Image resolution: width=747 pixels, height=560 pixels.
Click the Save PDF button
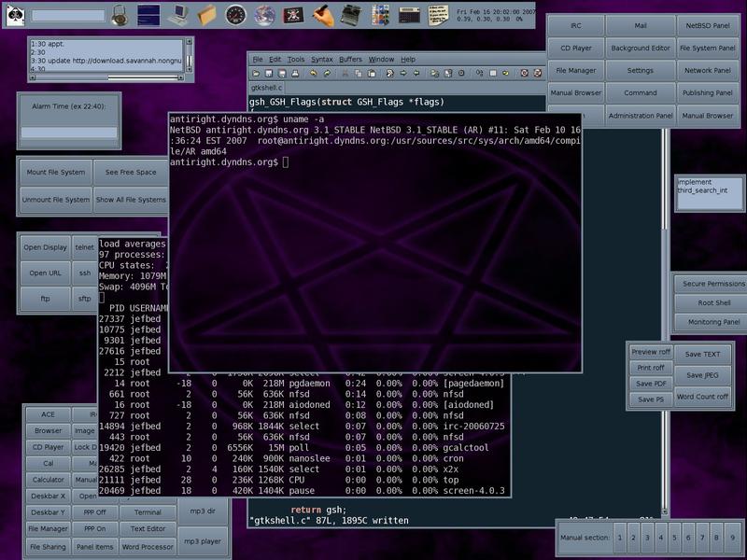(651, 384)
